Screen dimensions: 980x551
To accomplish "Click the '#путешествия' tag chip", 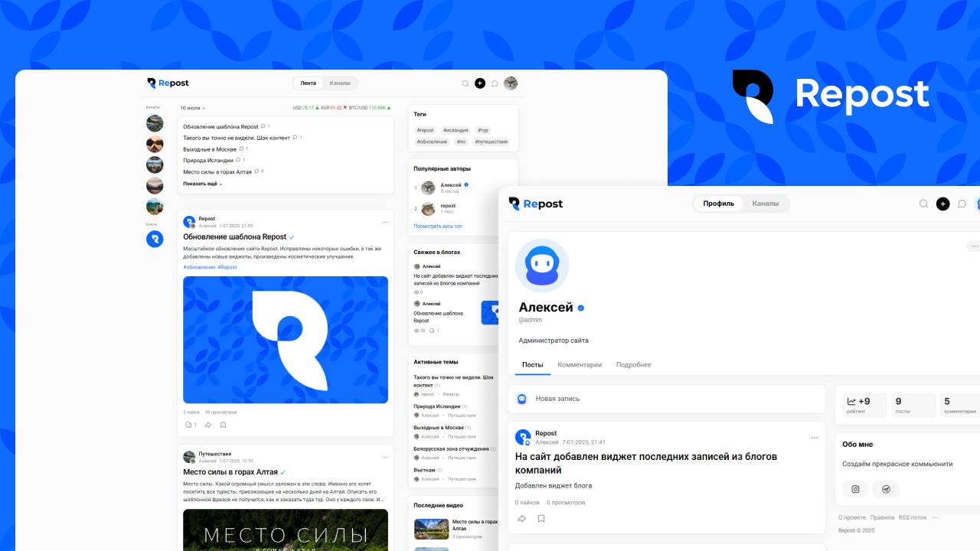I will pyautogui.click(x=491, y=142).
